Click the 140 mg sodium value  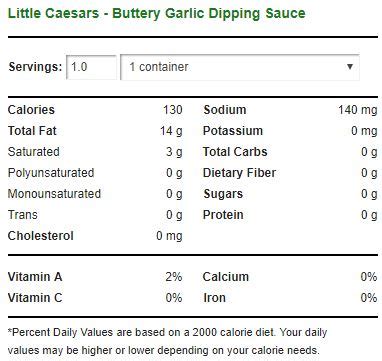pyautogui.click(x=358, y=110)
